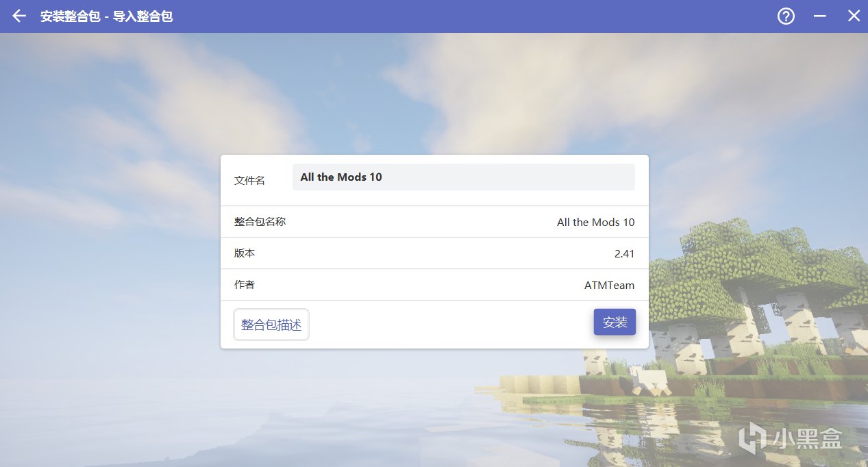
Task: Select the version value 2.41
Action: (624, 253)
